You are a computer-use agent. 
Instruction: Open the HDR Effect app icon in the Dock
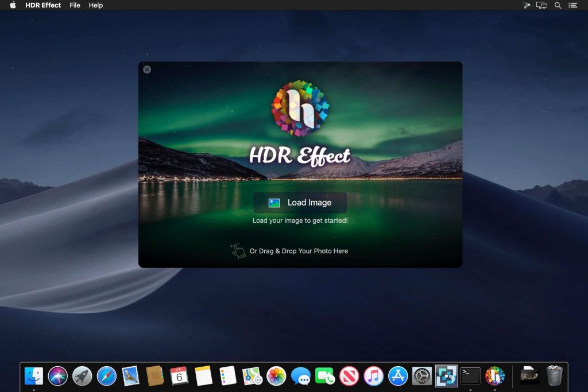[495, 377]
